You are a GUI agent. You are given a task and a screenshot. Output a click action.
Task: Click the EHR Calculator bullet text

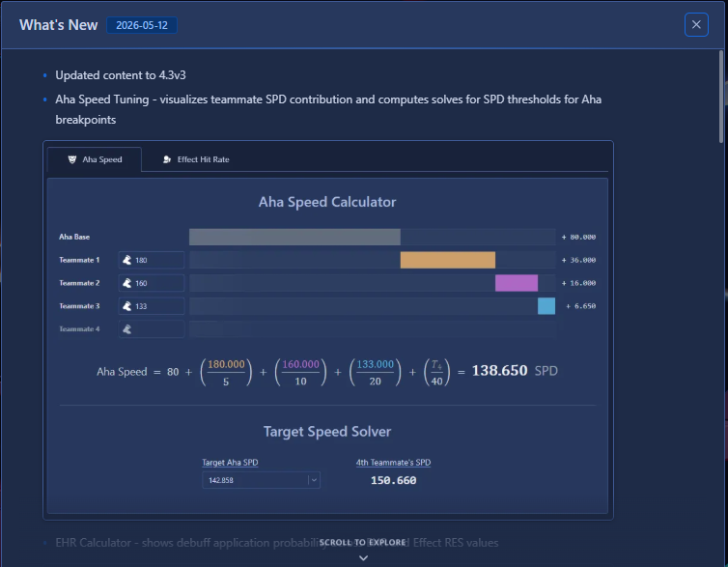pyautogui.click(x=277, y=543)
